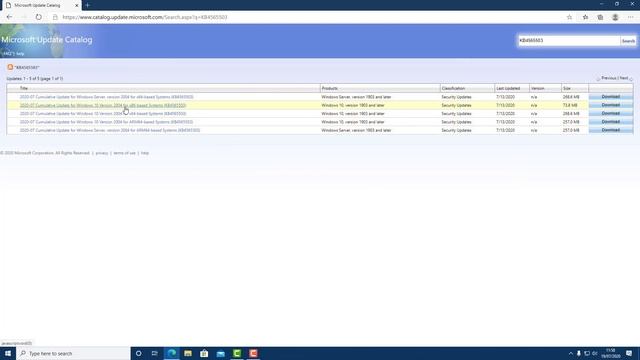Sort results by the Products column header
This screenshot has height=360, width=640.
tap(329, 88)
